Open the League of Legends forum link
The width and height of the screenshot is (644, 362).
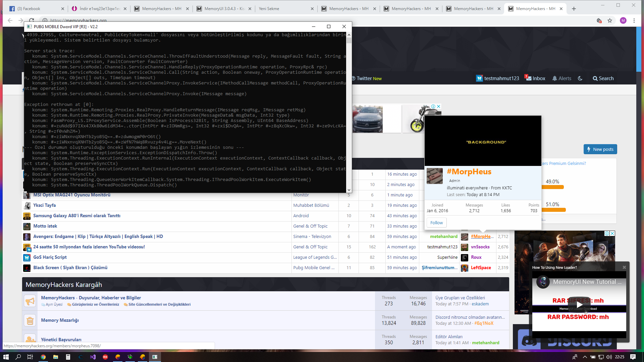pos(315,257)
